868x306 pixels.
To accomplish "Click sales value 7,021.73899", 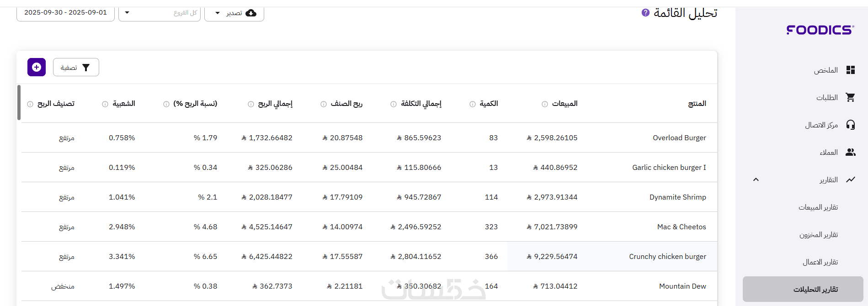I will click(552, 227).
